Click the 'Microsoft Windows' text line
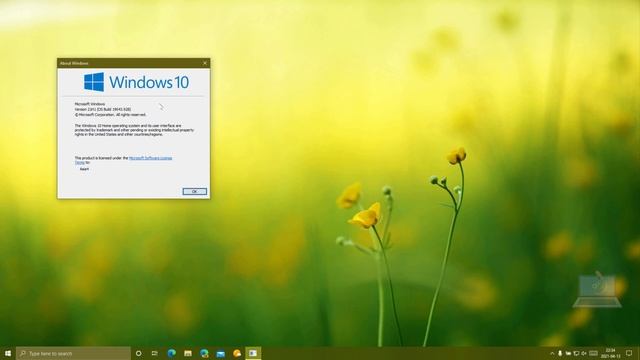Screen dimensions: 640x360 pos(90,104)
